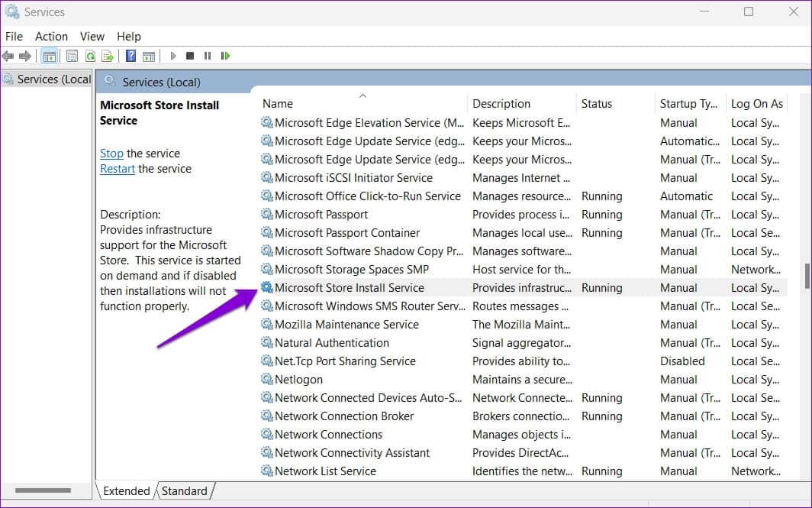Click gear icon beside Net.Tcp Port Sharing Service
This screenshot has height=508, width=812.
(266, 361)
